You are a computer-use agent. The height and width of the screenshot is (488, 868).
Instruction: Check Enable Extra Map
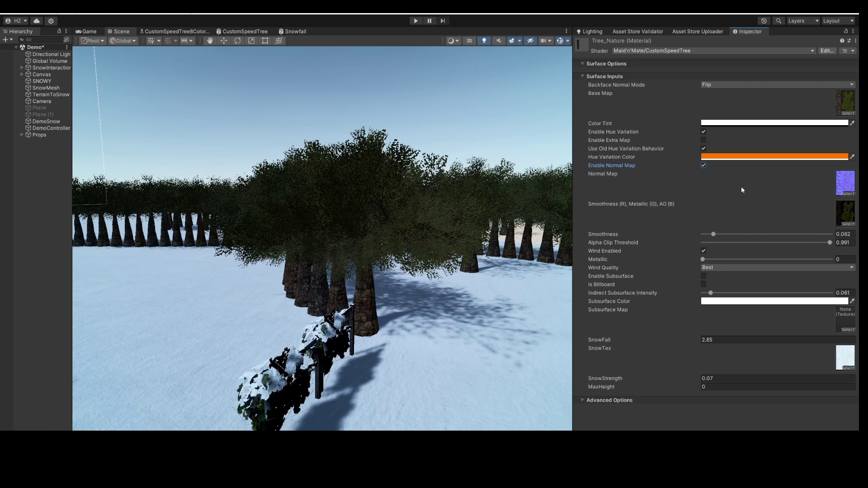[x=703, y=140]
